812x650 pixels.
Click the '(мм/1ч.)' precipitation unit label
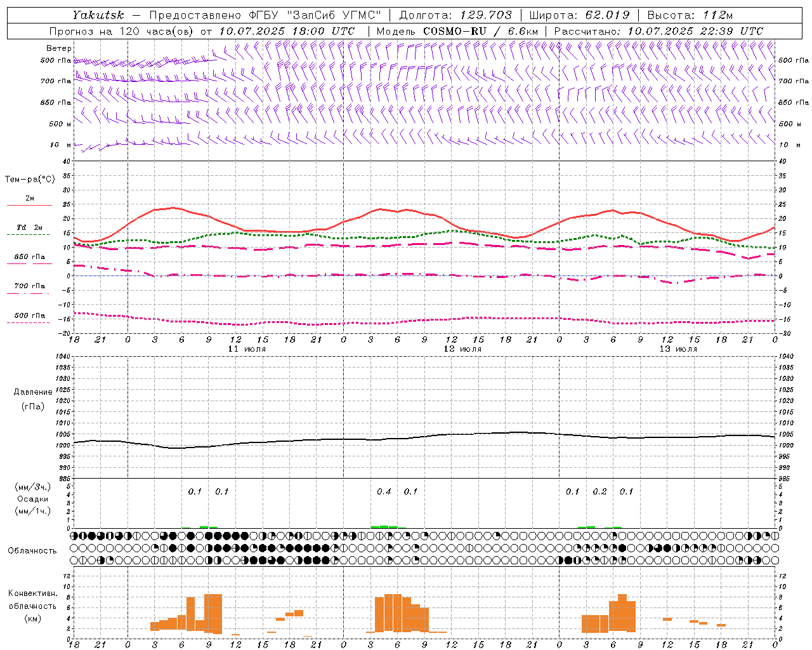click(33, 511)
